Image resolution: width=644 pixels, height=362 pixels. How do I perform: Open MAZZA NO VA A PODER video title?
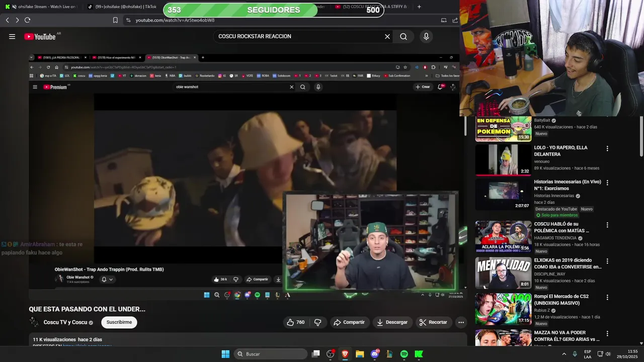pyautogui.click(x=567, y=336)
